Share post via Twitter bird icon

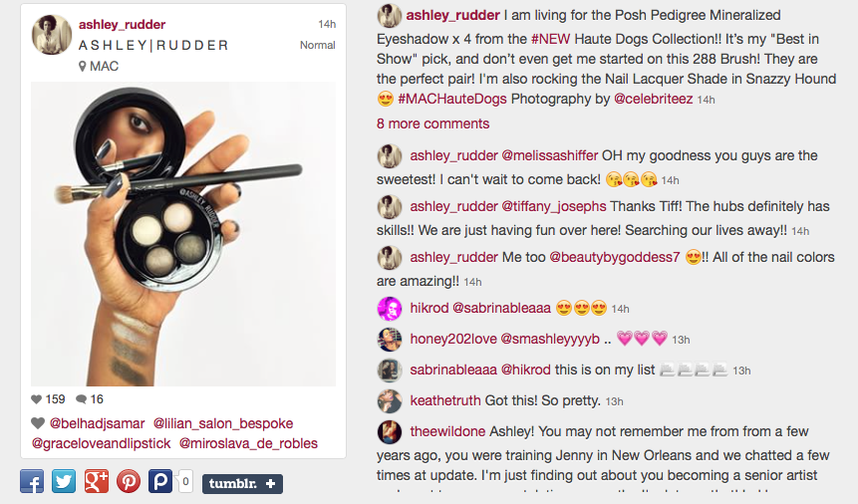click(64, 481)
